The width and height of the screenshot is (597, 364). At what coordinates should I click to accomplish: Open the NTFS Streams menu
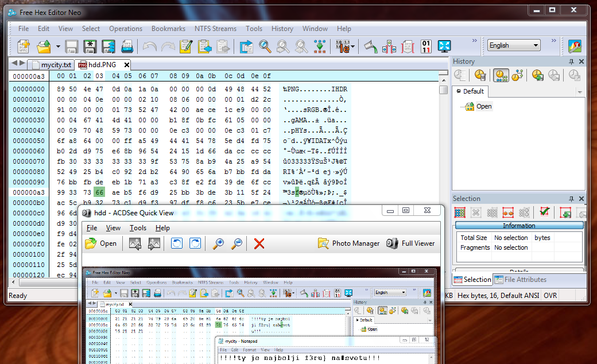coord(215,29)
